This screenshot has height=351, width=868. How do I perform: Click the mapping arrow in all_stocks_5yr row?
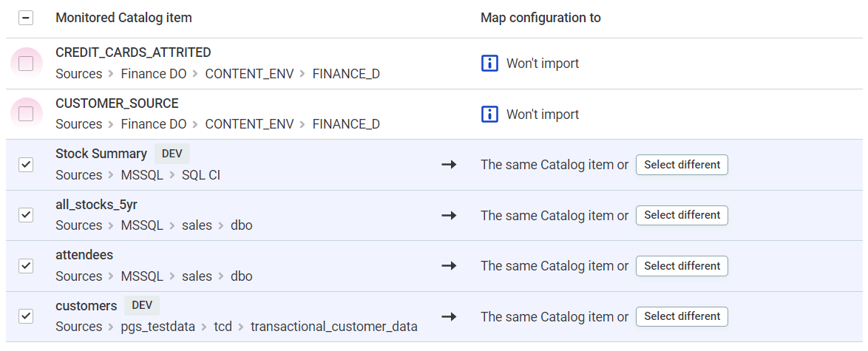pos(449,215)
